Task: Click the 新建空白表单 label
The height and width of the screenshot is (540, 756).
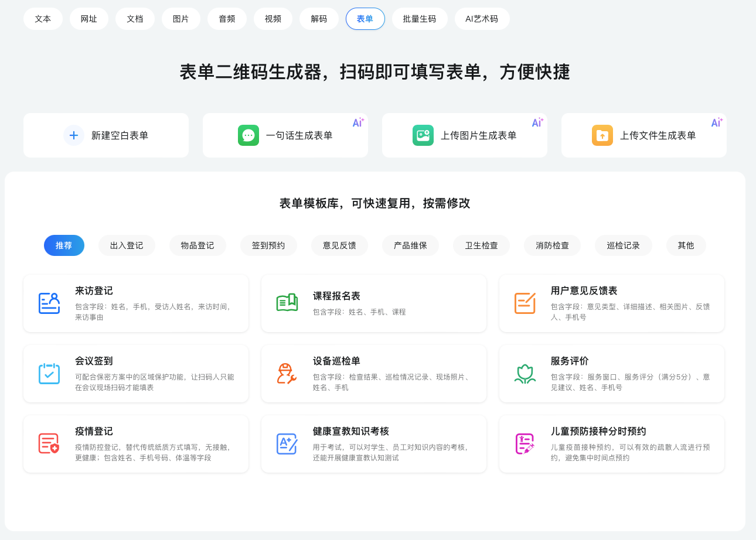Action: coord(120,135)
